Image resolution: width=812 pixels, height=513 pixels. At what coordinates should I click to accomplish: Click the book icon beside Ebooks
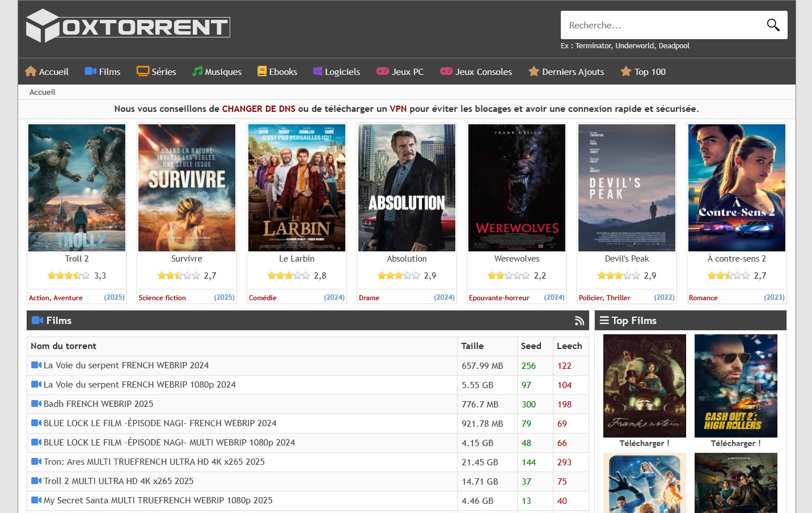(262, 72)
